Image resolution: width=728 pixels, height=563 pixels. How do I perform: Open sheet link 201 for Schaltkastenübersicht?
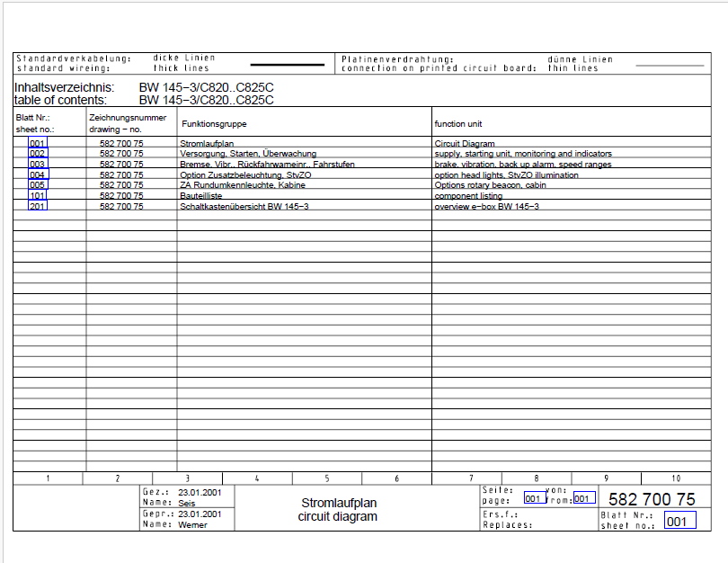(38, 206)
